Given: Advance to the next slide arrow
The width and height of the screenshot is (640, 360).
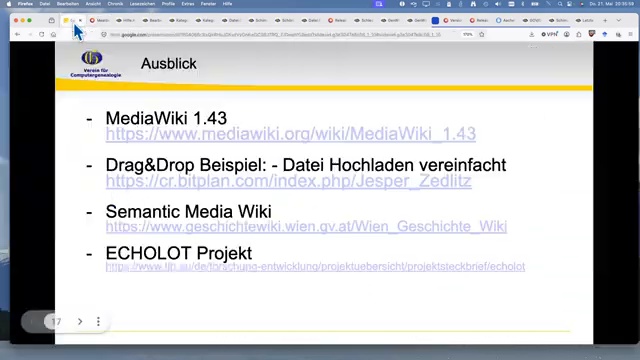Looking at the screenshot, I should pyautogui.click(x=80, y=322).
